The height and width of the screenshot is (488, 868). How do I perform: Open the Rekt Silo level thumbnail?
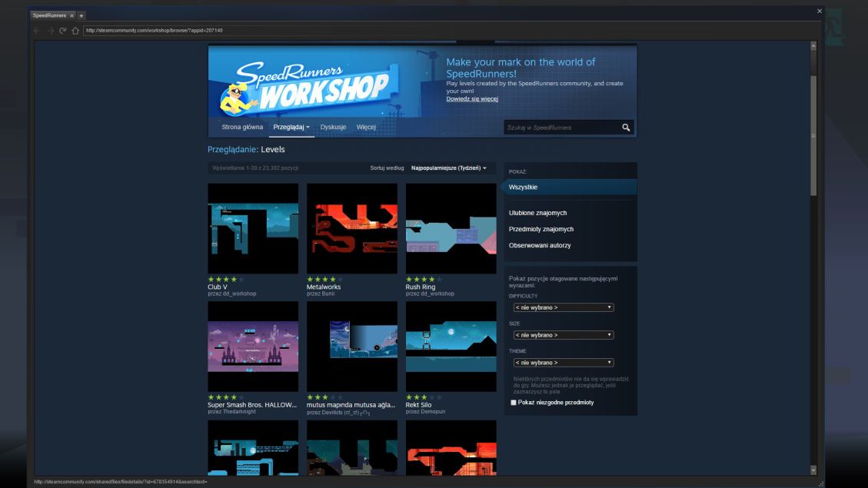coord(451,347)
